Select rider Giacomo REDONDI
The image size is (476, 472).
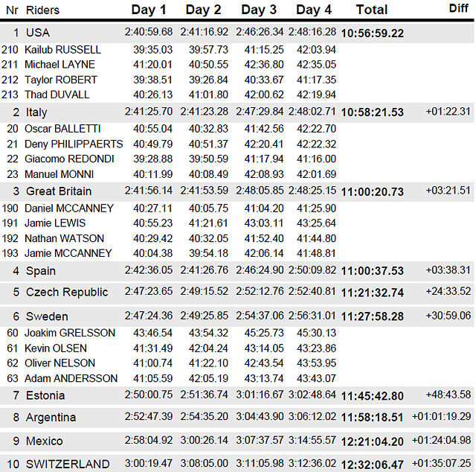click(69, 159)
